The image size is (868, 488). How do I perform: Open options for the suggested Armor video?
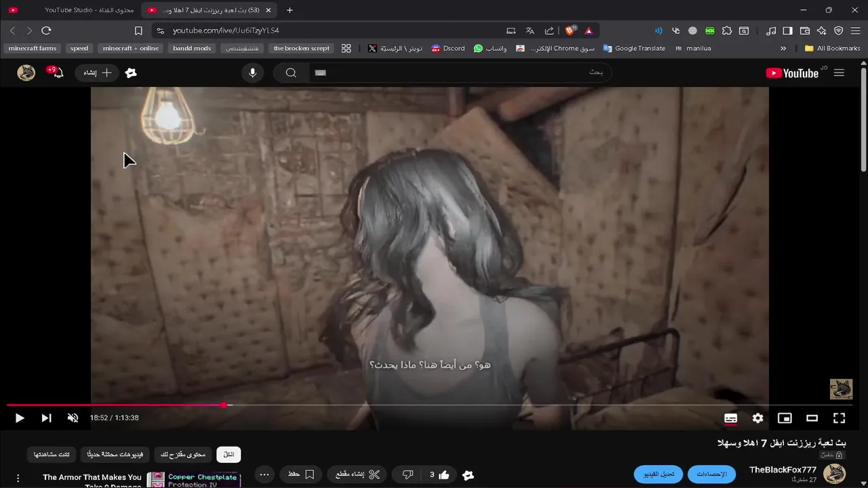coord(18,479)
